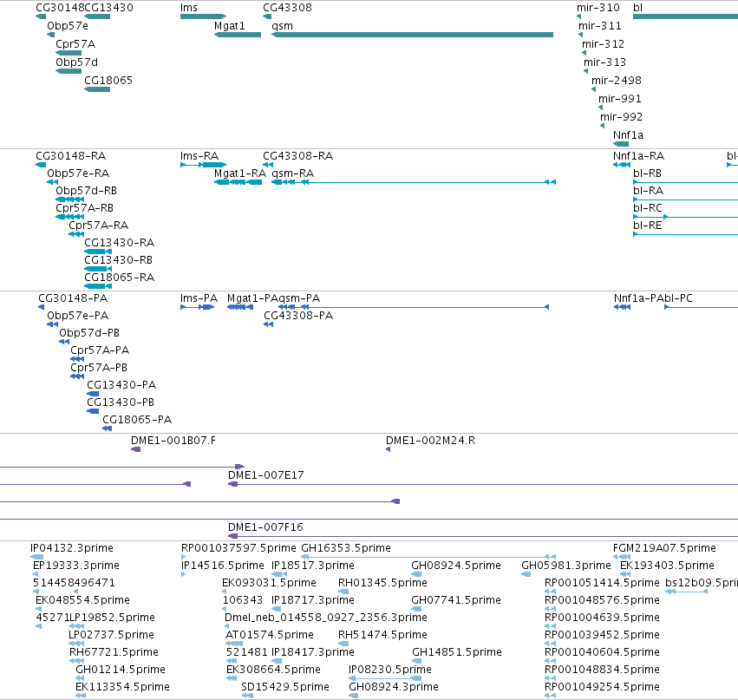This screenshot has width=738, height=700.
Task: Select the Cpr57A-PB protein label
Action: pos(99,368)
